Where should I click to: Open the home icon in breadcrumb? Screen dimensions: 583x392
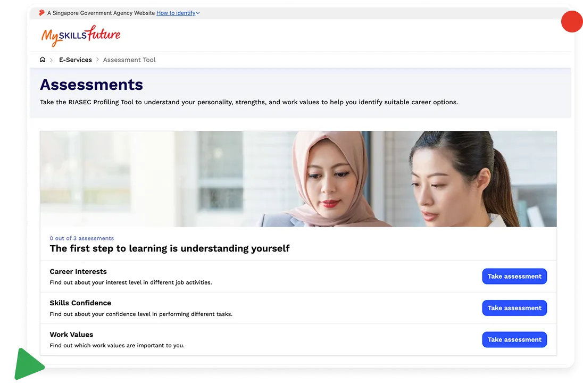point(43,60)
